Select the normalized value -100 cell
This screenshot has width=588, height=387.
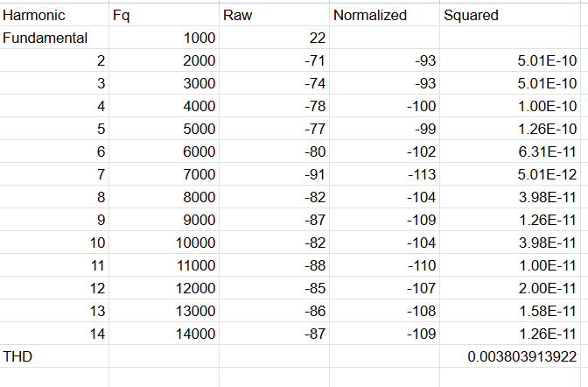point(384,106)
